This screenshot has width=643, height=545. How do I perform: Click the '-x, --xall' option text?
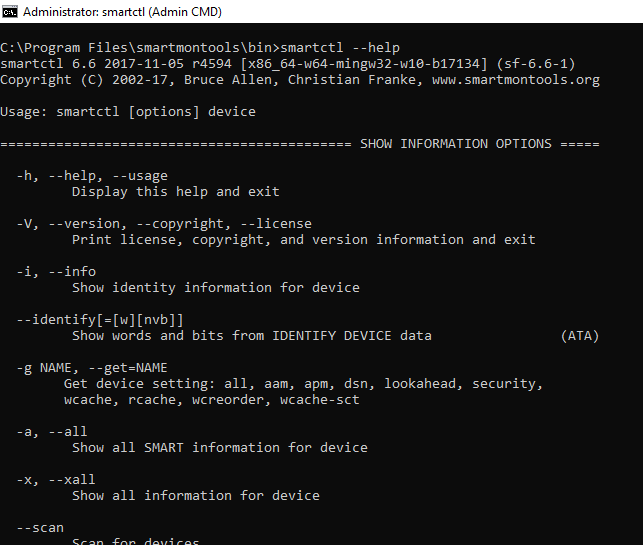click(56, 479)
